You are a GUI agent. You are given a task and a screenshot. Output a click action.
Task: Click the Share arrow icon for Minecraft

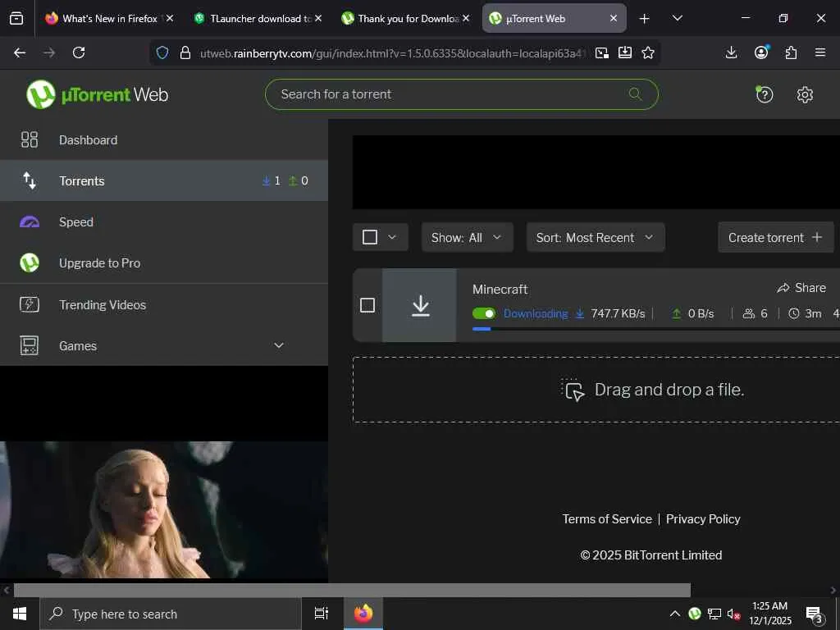pos(783,288)
